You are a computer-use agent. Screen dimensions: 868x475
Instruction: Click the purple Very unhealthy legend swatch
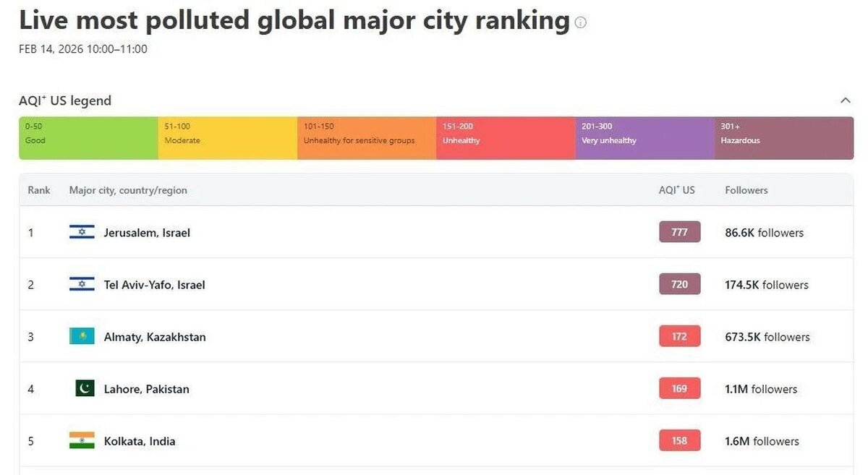coord(644,138)
